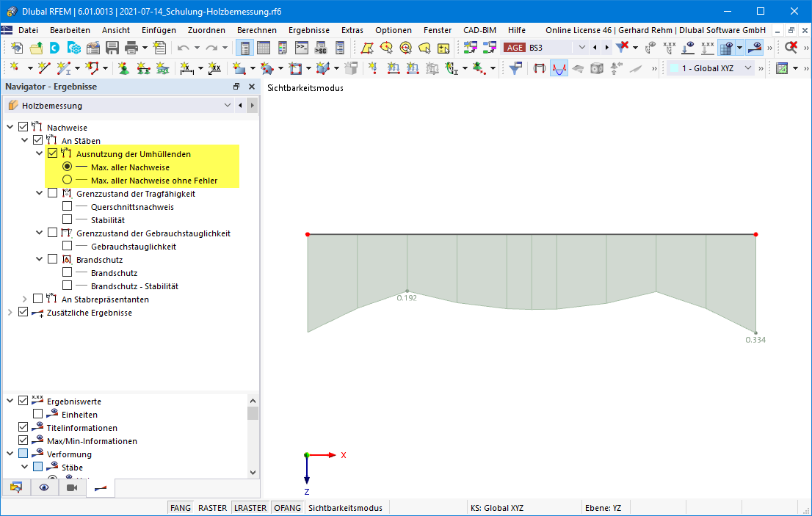Click the light cyan Global XYZ color swatch
This screenshot has width=812, height=516.
(674, 68)
